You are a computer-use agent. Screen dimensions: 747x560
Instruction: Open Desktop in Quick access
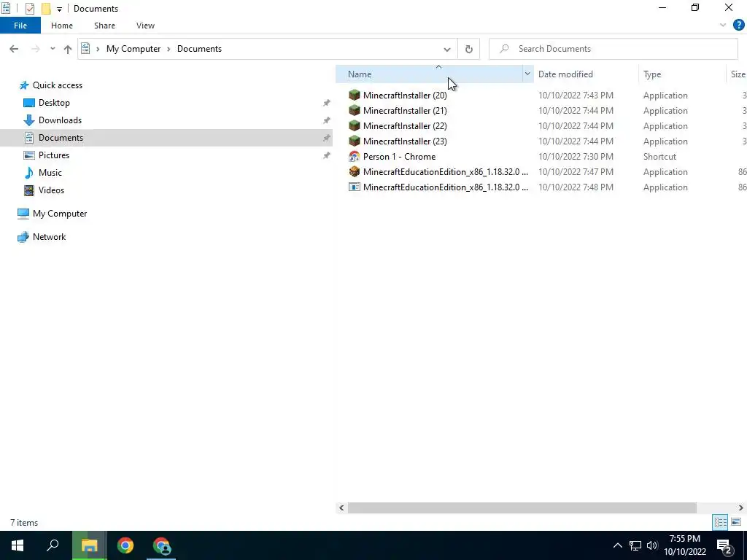(x=54, y=103)
